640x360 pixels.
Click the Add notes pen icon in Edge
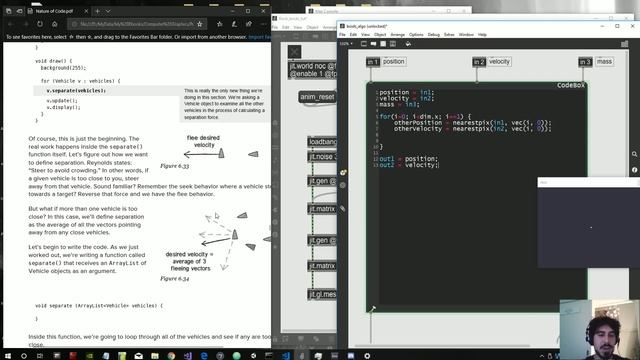coord(234,24)
